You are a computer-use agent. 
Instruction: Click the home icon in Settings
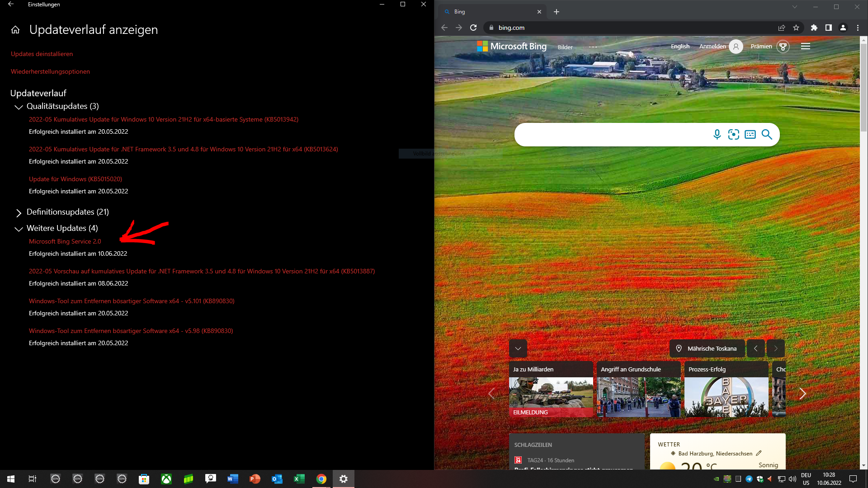[15, 30]
